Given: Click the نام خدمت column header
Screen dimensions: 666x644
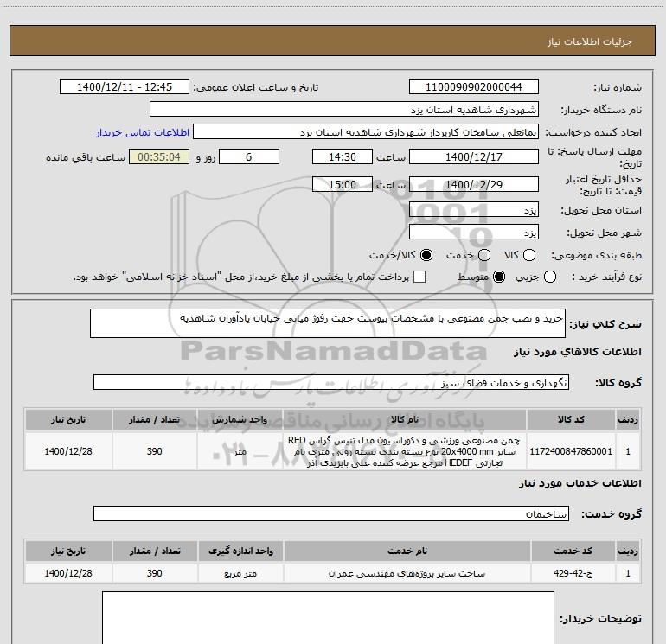Looking at the screenshot, I should [x=407, y=551].
